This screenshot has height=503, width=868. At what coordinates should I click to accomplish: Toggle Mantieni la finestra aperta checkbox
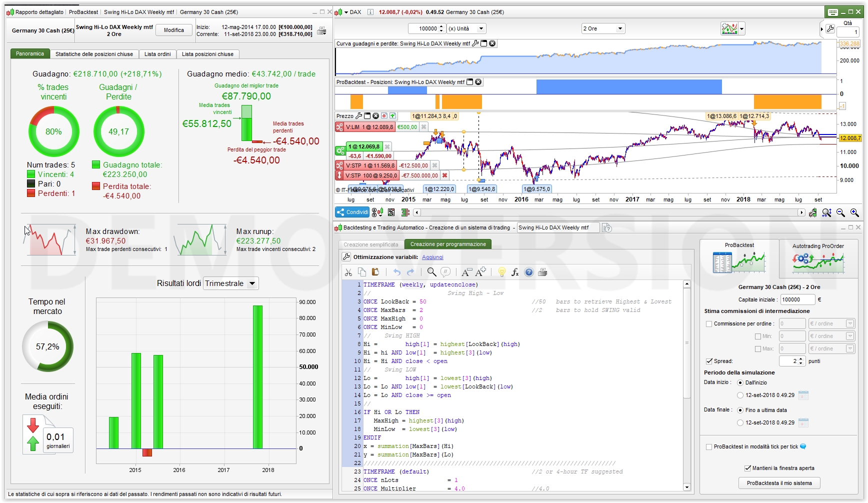747,468
